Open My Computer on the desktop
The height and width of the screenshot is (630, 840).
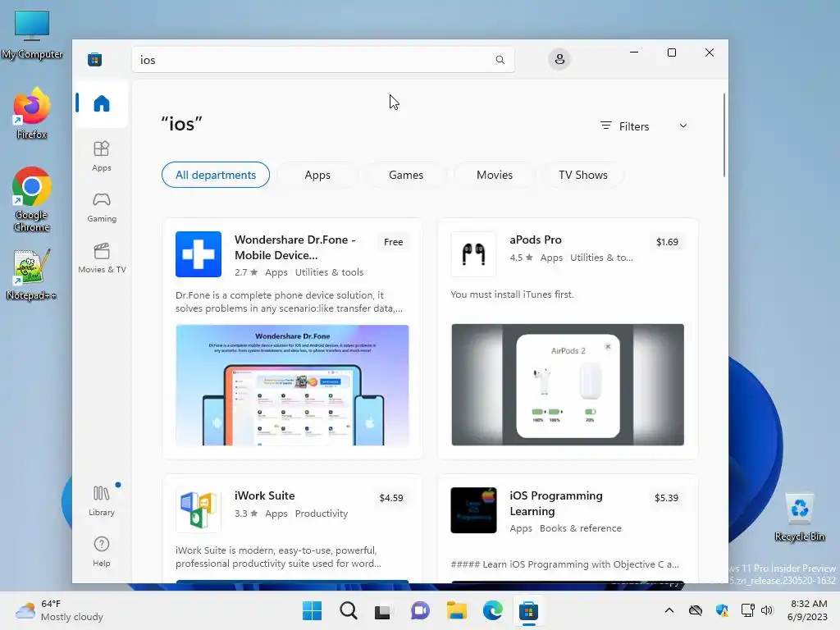pyautogui.click(x=32, y=34)
